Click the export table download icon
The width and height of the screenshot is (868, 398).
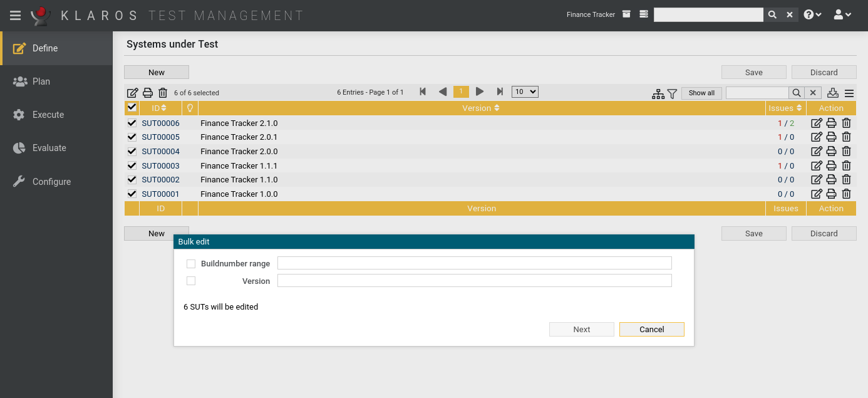(x=832, y=93)
